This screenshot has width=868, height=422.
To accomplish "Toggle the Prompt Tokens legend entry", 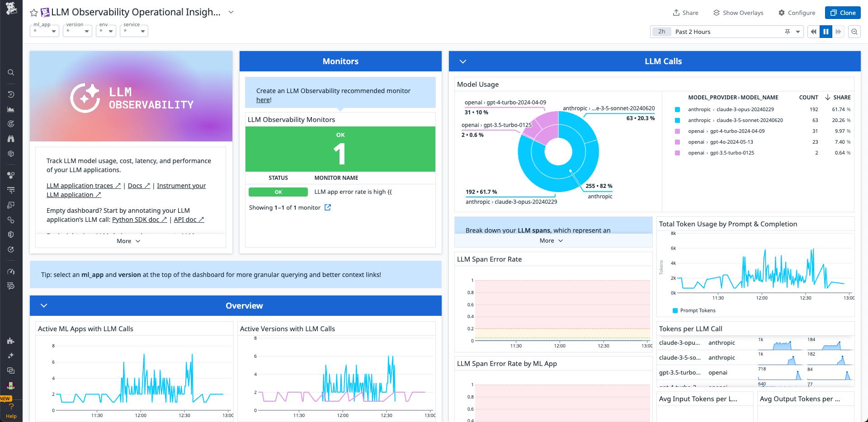I will 694,310.
